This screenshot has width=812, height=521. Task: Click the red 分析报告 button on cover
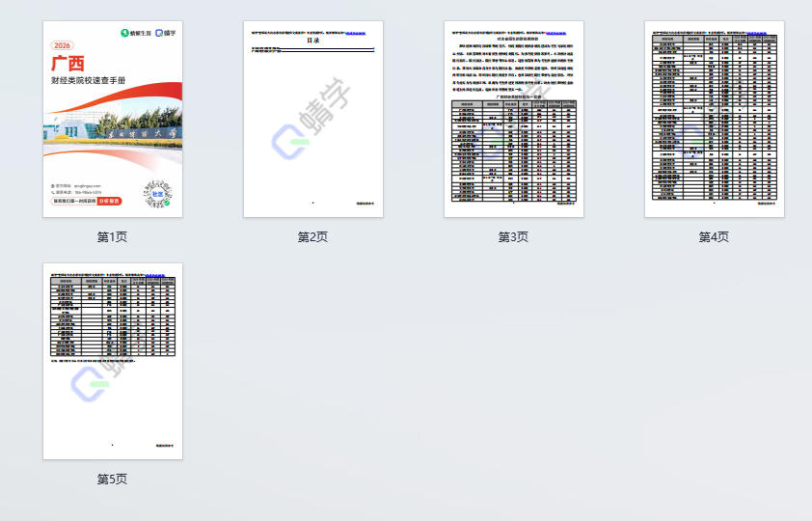coord(109,202)
